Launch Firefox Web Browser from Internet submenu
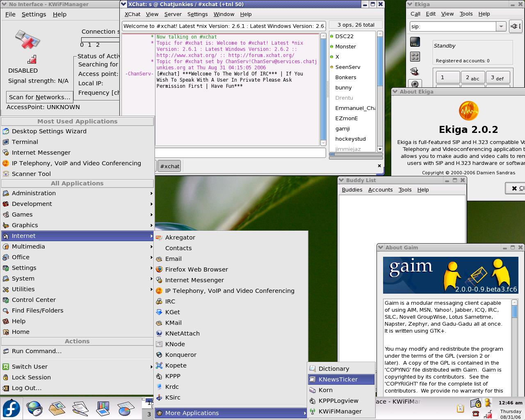 231,269
